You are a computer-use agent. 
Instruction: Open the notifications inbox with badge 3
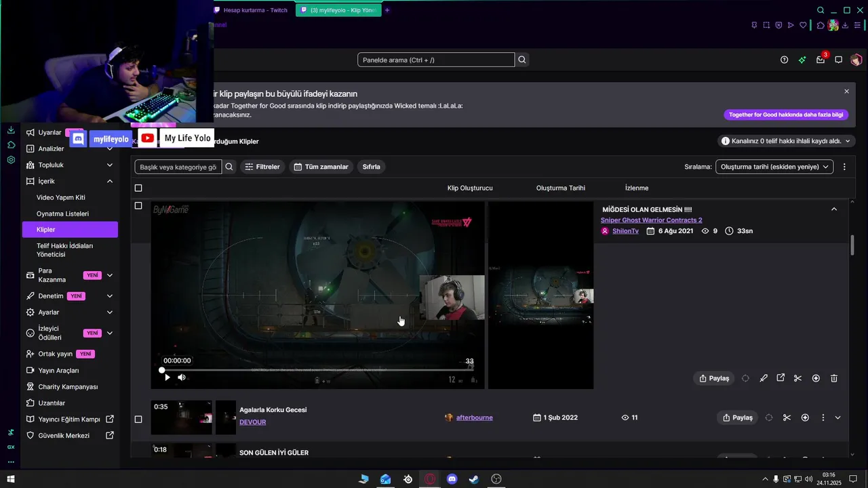click(821, 60)
